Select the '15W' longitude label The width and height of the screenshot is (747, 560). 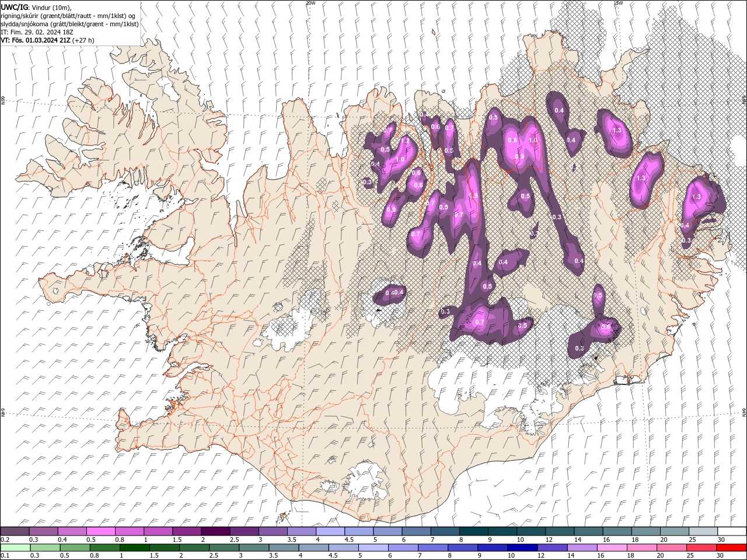click(617, 3)
